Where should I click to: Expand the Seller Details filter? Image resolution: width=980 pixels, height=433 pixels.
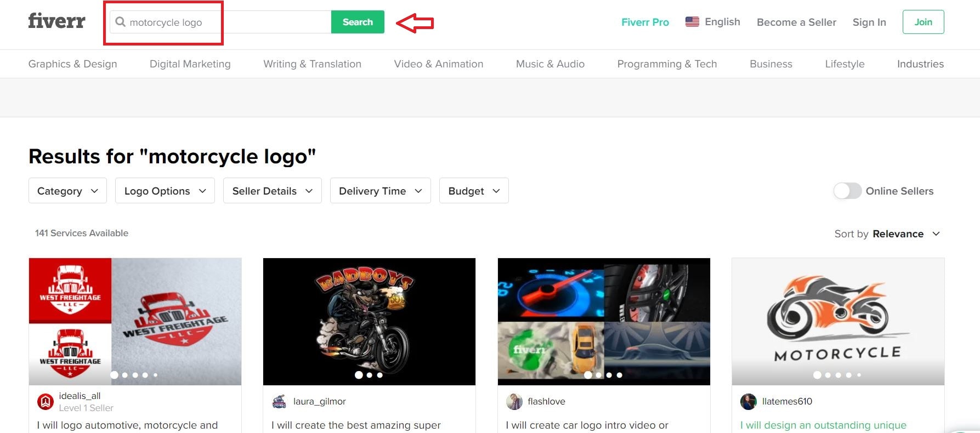coord(273,191)
